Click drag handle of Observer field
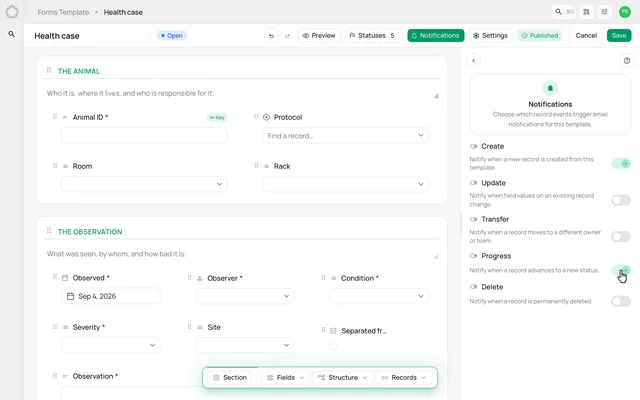This screenshot has width=640, height=400. [189, 278]
